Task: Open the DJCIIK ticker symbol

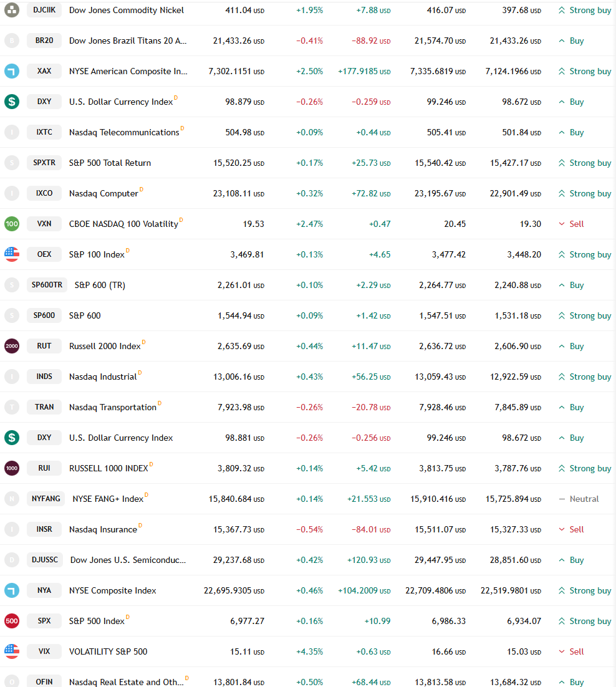Action: coord(44,9)
